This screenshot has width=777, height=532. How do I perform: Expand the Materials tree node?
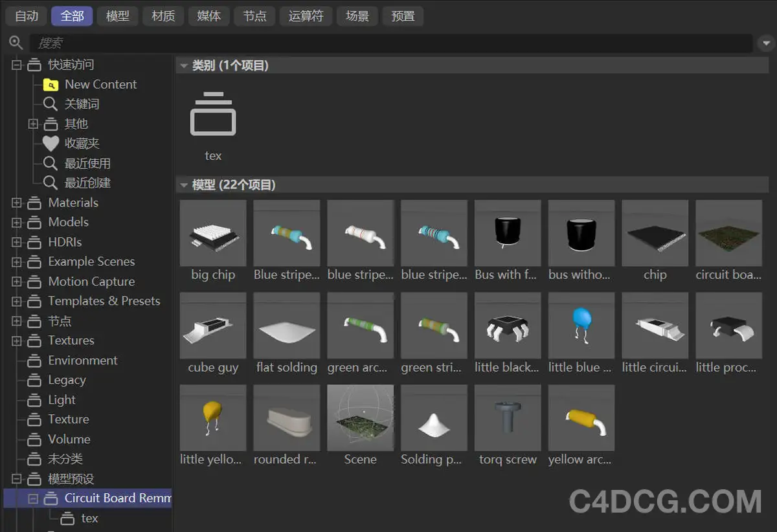pyautogui.click(x=17, y=203)
